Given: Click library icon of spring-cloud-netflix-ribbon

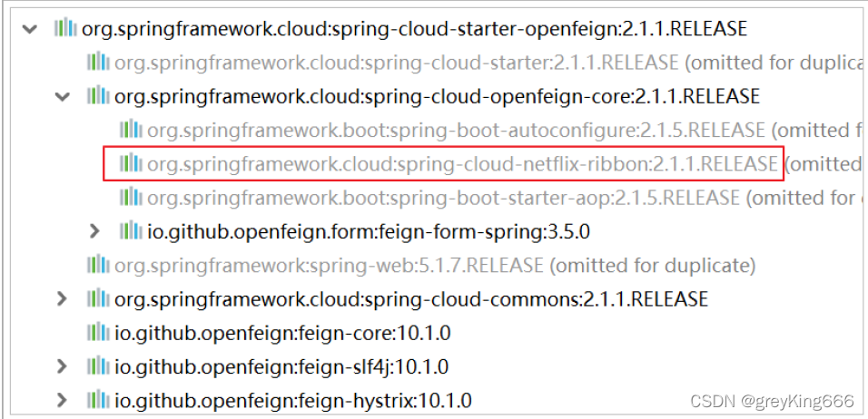Looking at the screenshot, I should coord(131,163).
